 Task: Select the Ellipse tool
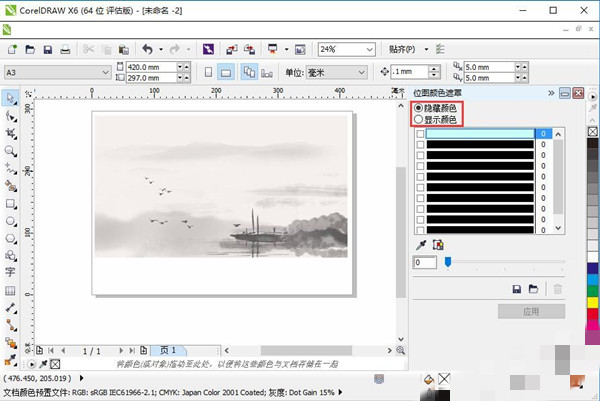pyautogui.click(x=10, y=221)
